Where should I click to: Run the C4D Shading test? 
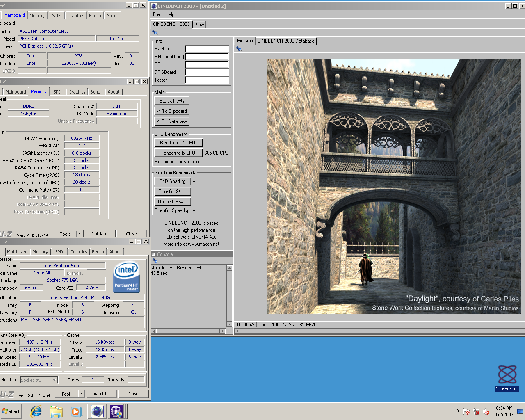tap(173, 181)
